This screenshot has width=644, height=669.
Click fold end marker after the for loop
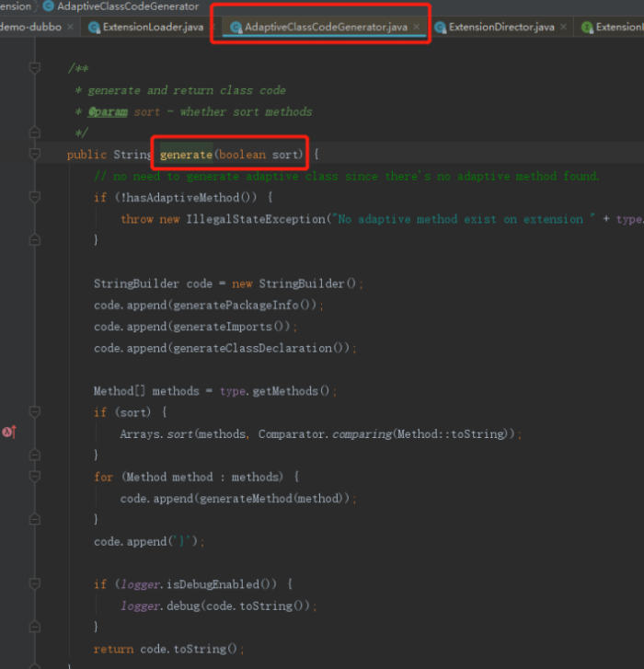[x=35, y=519]
